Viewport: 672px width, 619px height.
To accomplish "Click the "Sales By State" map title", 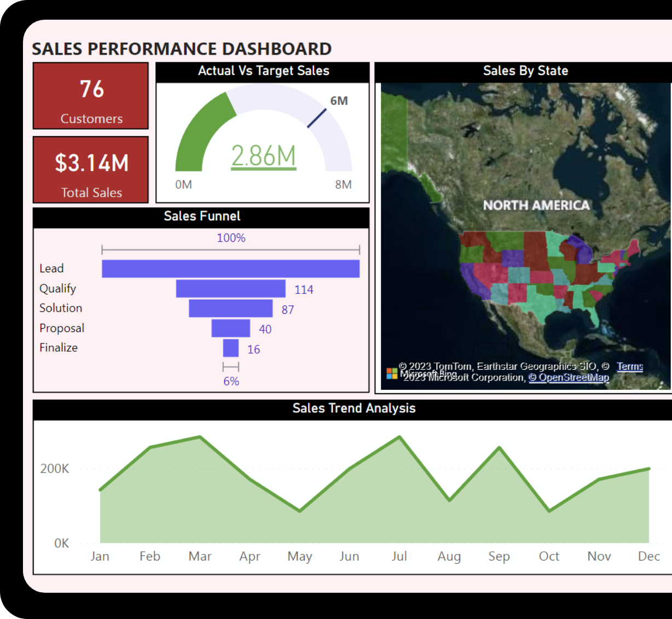I will click(x=525, y=71).
